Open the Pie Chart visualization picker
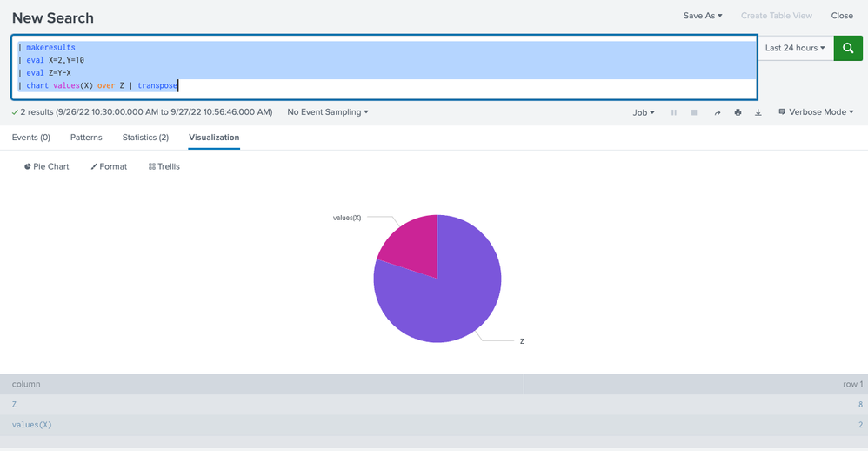This screenshot has width=868, height=451. tap(47, 166)
